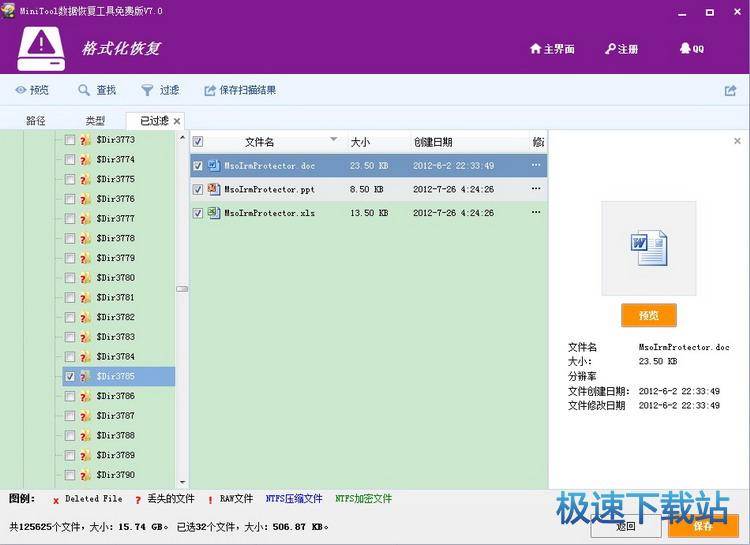
Task: Sort by 大小 column header
Action: [360, 142]
